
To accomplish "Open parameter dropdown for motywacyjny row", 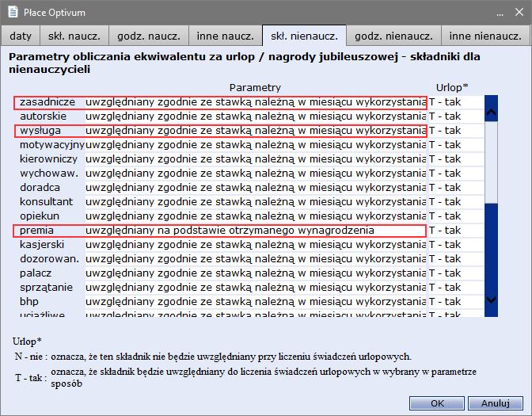I will coord(256,145).
